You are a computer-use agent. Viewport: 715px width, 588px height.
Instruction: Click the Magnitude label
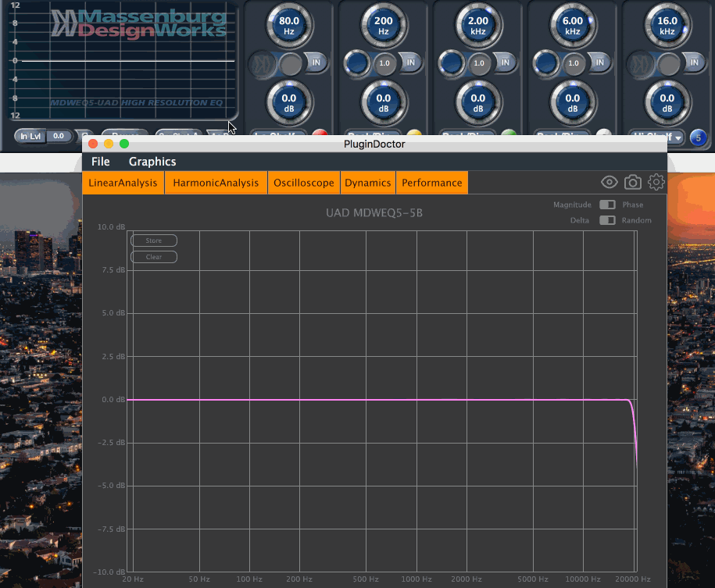click(x=572, y=205)
